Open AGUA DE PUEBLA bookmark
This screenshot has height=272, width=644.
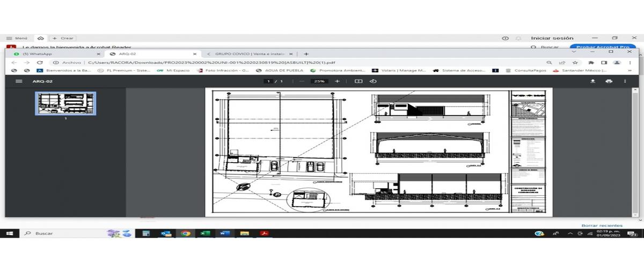pyautogui.click(x=280, y=70)
